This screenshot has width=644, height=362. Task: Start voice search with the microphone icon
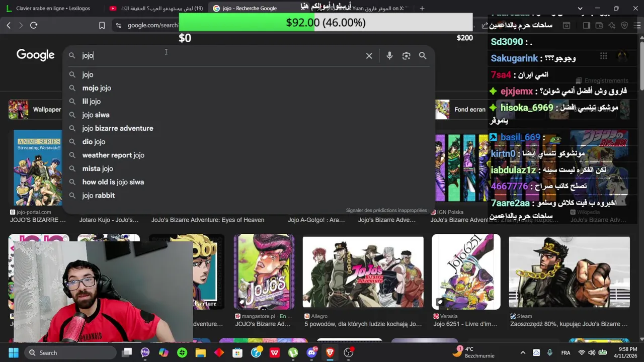pos(389,56)
